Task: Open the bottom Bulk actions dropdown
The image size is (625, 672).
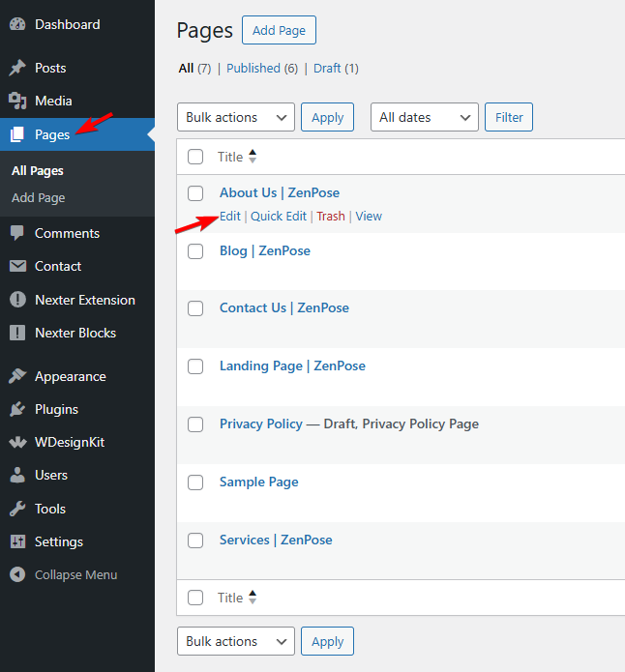Action: 236,641
